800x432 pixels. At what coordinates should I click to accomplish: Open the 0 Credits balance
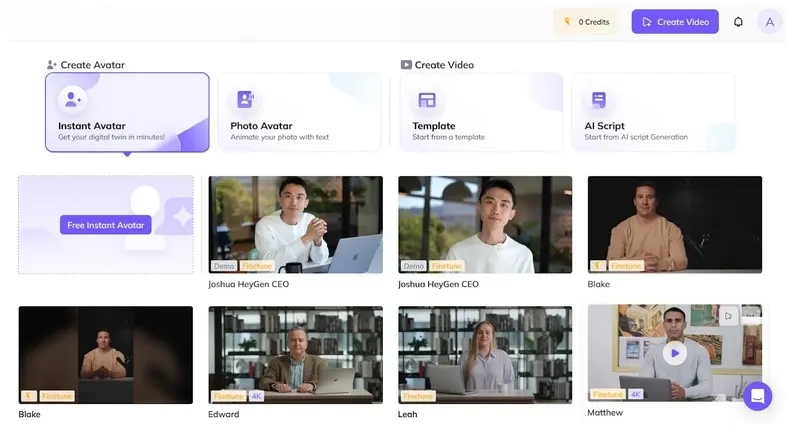pyautogui.click(x=586, y=21)
